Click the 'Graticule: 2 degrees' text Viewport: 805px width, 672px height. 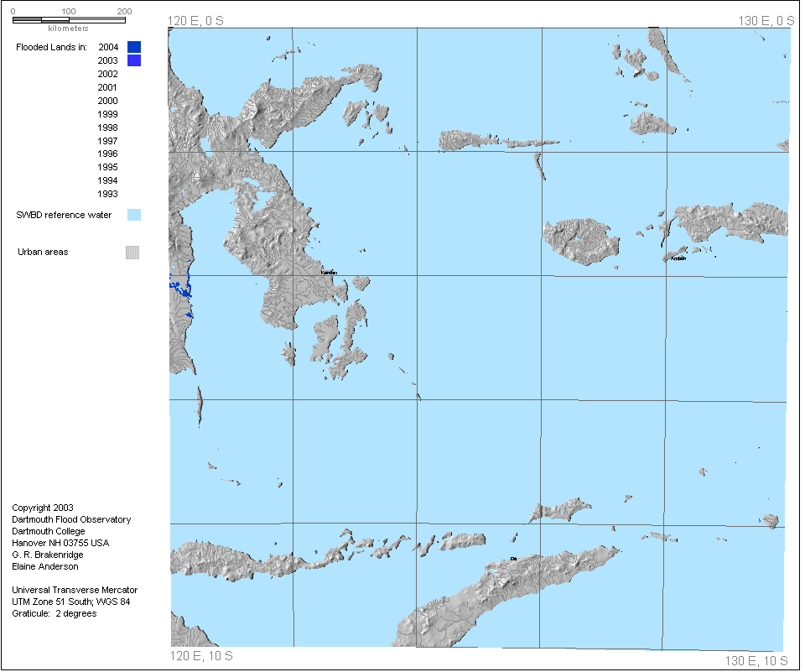[x=54, y=613]
